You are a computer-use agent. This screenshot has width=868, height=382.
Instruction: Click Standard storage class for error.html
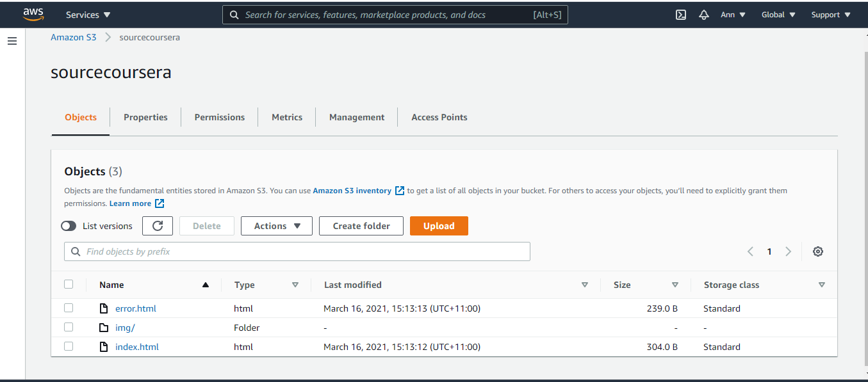722,308
